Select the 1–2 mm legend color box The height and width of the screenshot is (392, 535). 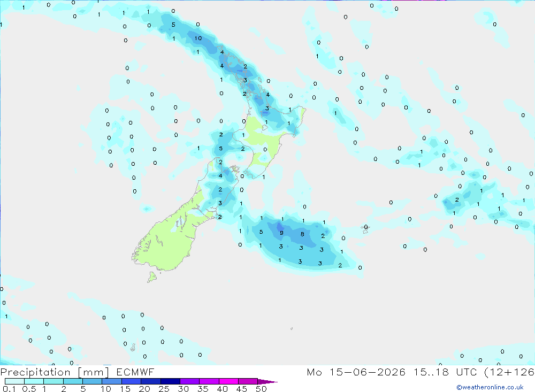tap(53, 381)
